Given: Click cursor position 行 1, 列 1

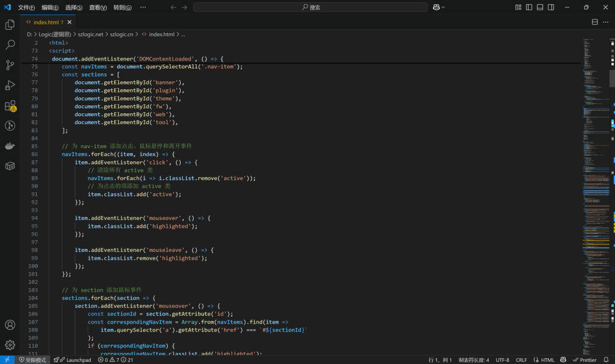Looking at the screenshot, I should pyautogui.click(x=440, y=360).
